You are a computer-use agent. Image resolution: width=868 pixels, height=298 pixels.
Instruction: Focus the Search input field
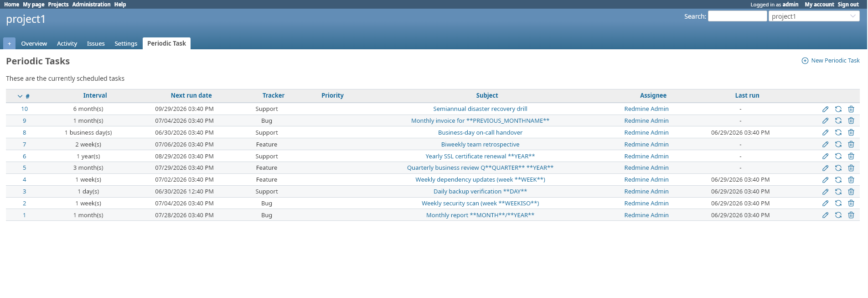(x=737, y=16)
